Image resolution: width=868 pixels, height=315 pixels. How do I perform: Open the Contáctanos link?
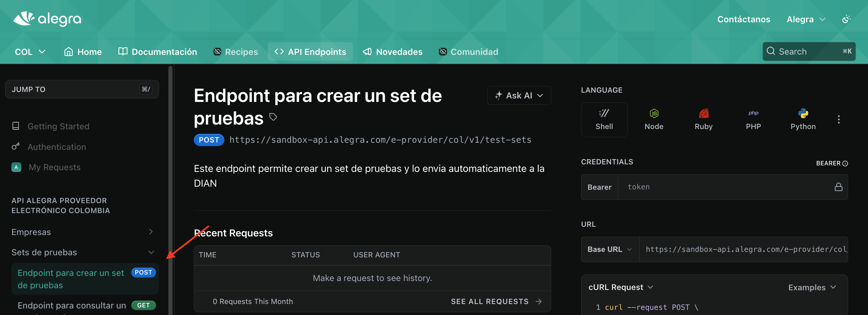click(x=744, y=19)
